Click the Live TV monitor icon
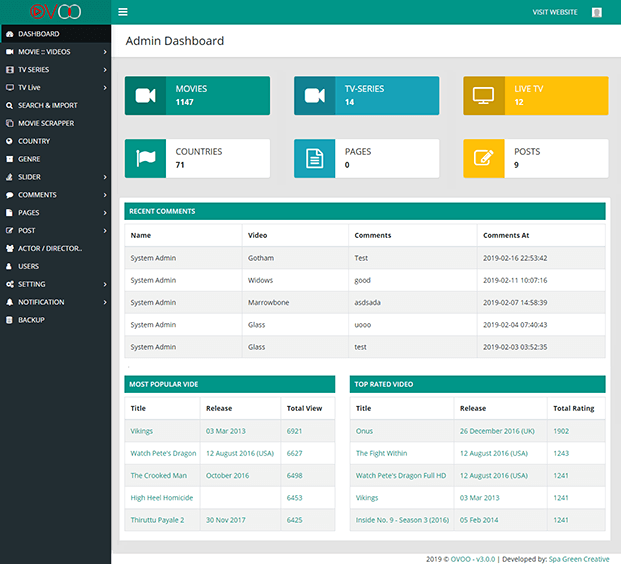 484,96
